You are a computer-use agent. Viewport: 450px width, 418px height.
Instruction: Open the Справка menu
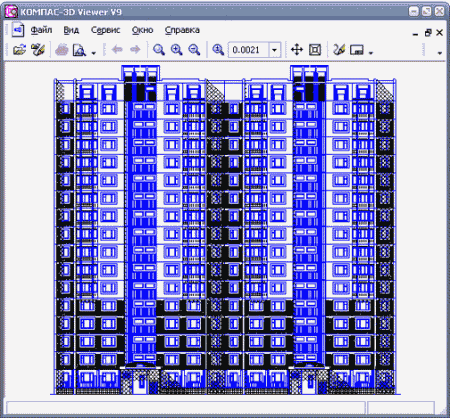tap(182, 30)
